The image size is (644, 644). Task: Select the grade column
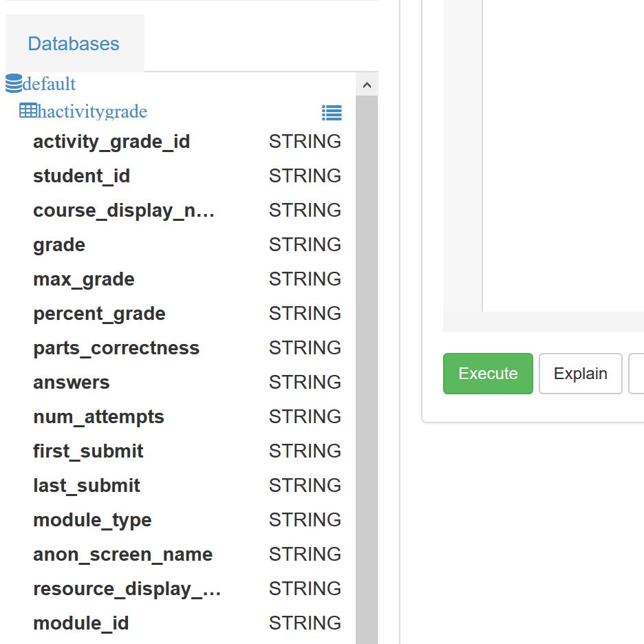(58, 244)
